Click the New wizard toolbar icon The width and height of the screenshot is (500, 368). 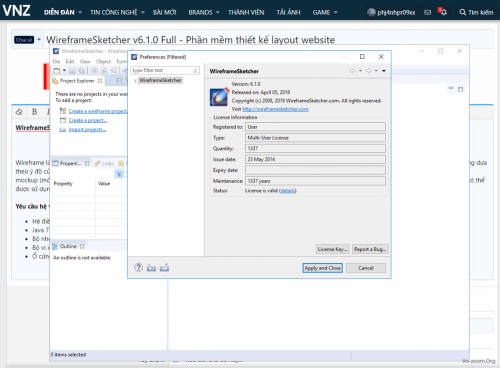click(57, 70)
